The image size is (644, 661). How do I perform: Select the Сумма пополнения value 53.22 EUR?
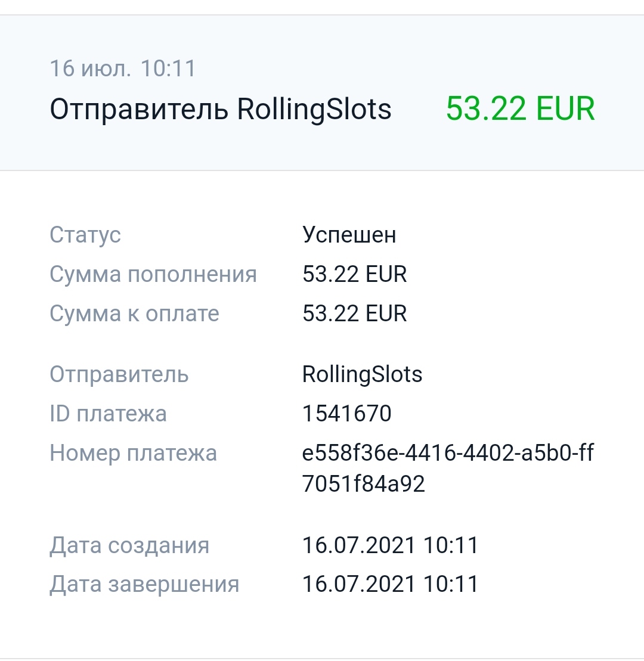[x=354, y=274]
